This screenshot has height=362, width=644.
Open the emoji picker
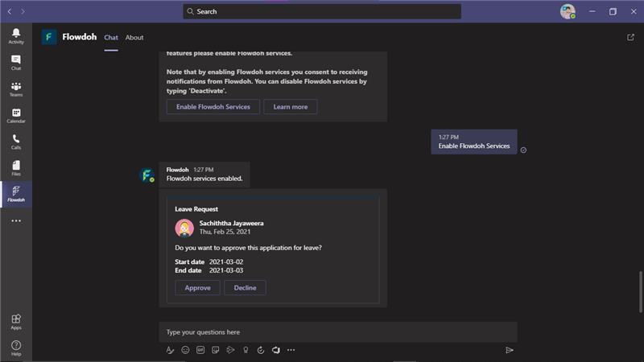coord(185,350)
